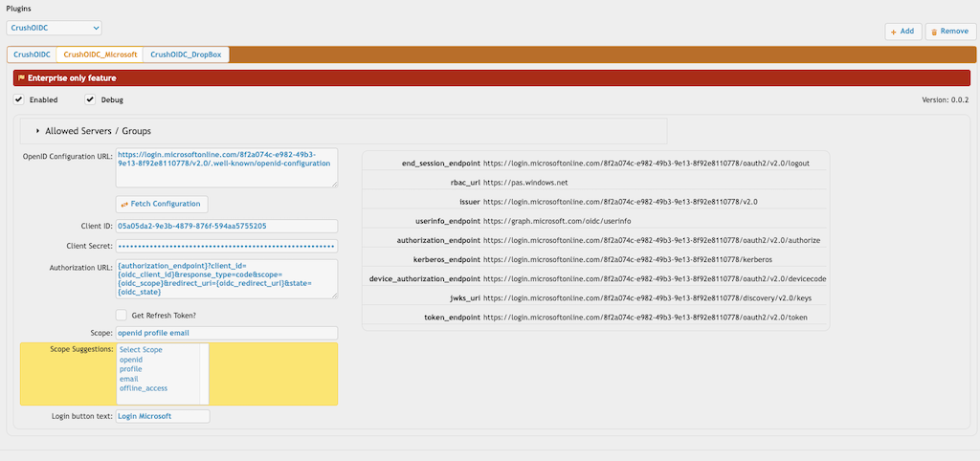
Task: Click the Remove plugin button
Action: pyautogui.click(x=950, y=32)
